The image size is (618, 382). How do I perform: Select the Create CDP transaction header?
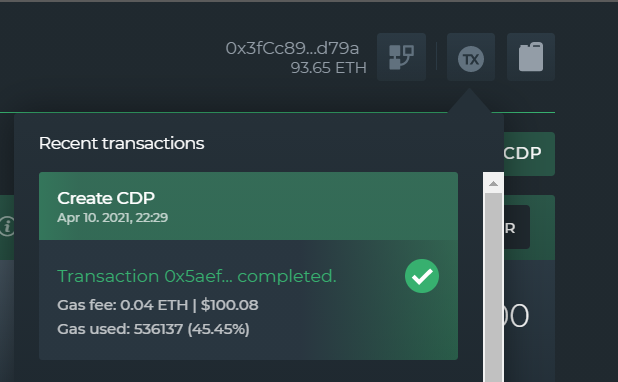[x=248, y=206]
